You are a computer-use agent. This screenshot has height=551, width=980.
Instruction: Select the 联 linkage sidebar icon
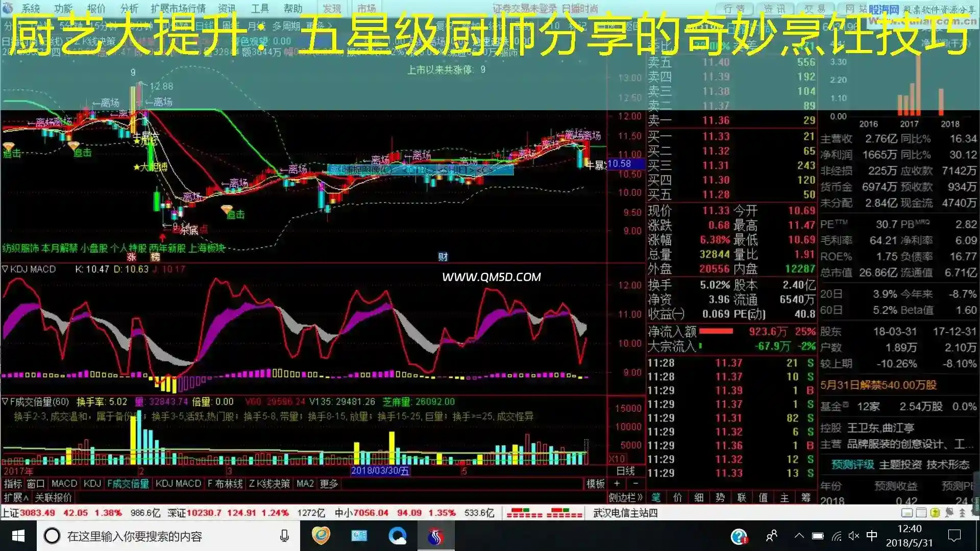tap(742, 497)
